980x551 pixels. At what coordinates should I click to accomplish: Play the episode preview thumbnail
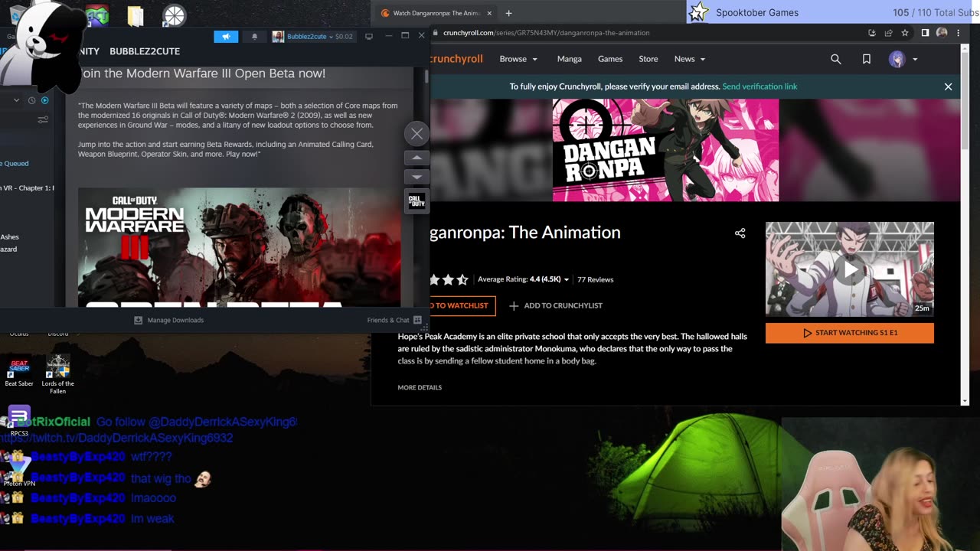[850, 269]
